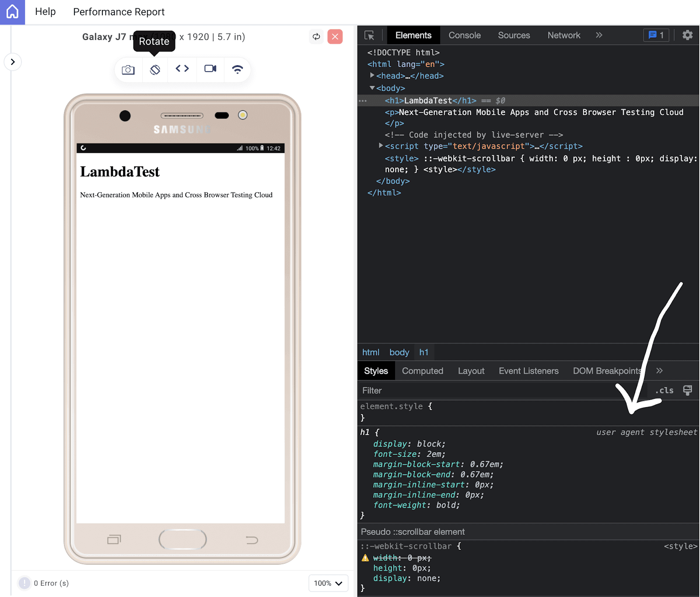The image size is (700, 597).
Task: Click the LambdaTest heading in the phone
Action: tap(120, 172)
